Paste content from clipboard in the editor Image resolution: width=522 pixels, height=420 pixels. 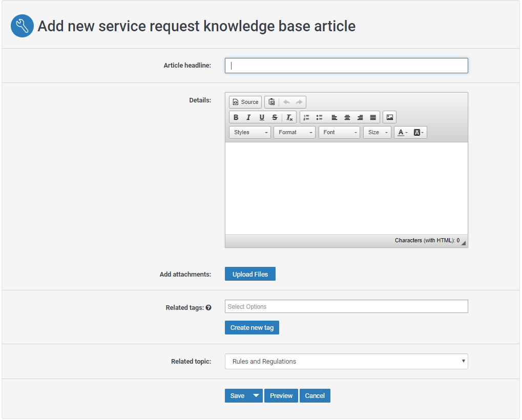(x=272, y=102)
